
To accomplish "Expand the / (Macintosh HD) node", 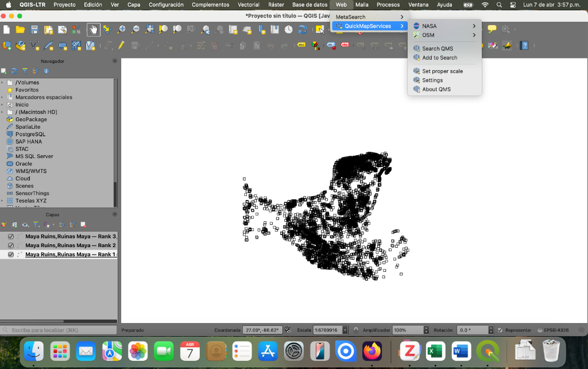I will (x=2, y=112).
